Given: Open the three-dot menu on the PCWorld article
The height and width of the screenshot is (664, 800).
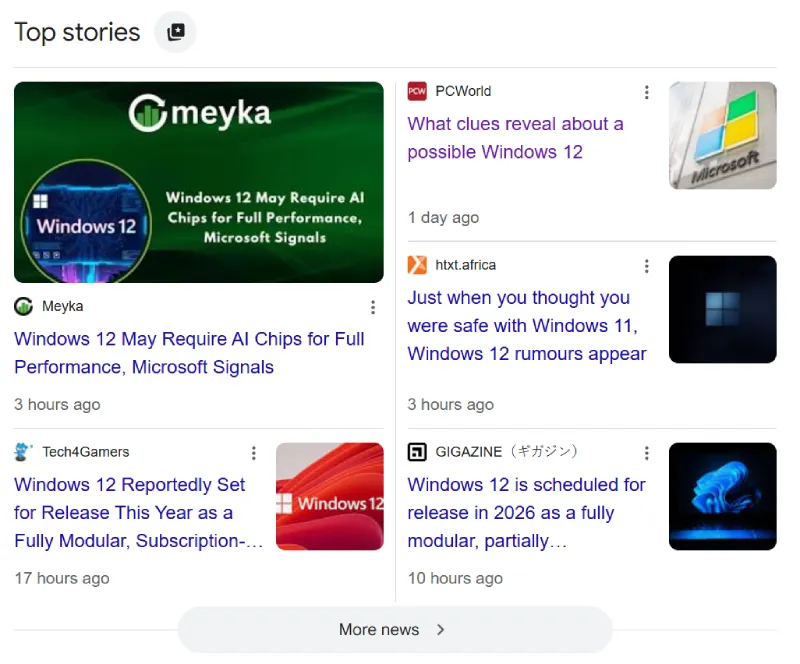Looking at the screenshot, I should click(647, 92).
